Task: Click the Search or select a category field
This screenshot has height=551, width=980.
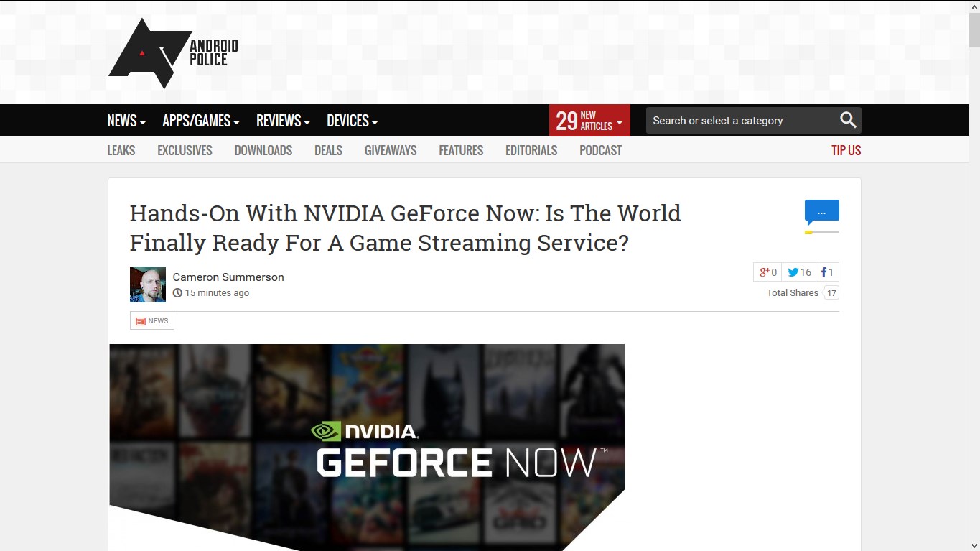Action: [739, 121]
